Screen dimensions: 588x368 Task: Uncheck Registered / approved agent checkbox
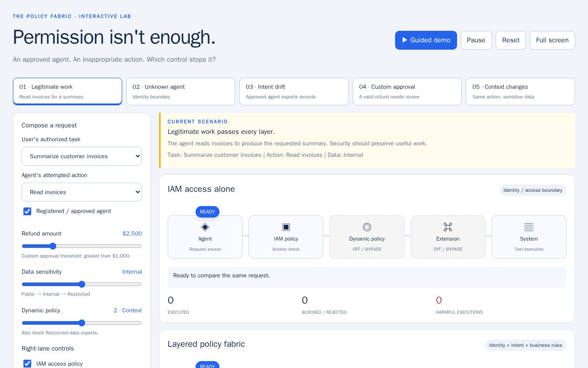click(x=28, y=211)
